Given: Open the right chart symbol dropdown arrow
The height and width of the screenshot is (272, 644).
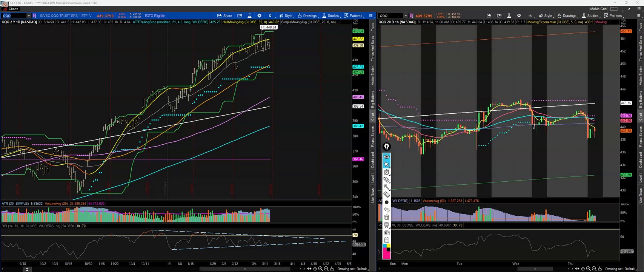Looking at the screenshot, I should tap(406, 16).
